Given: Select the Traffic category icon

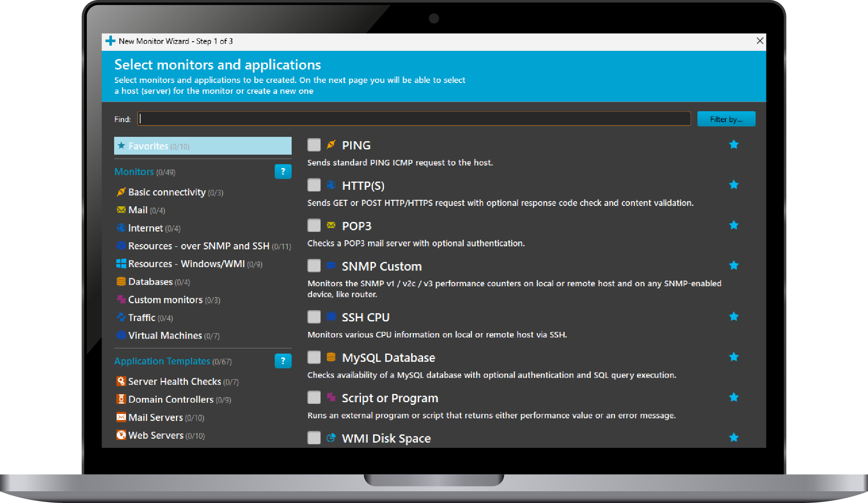Looking at the screenshot, I should point(121,317).
